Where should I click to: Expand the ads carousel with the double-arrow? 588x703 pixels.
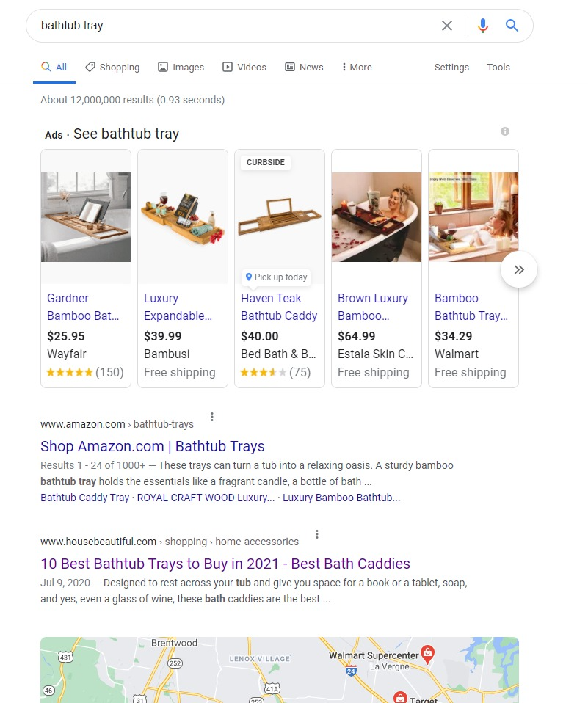[519, 269]
